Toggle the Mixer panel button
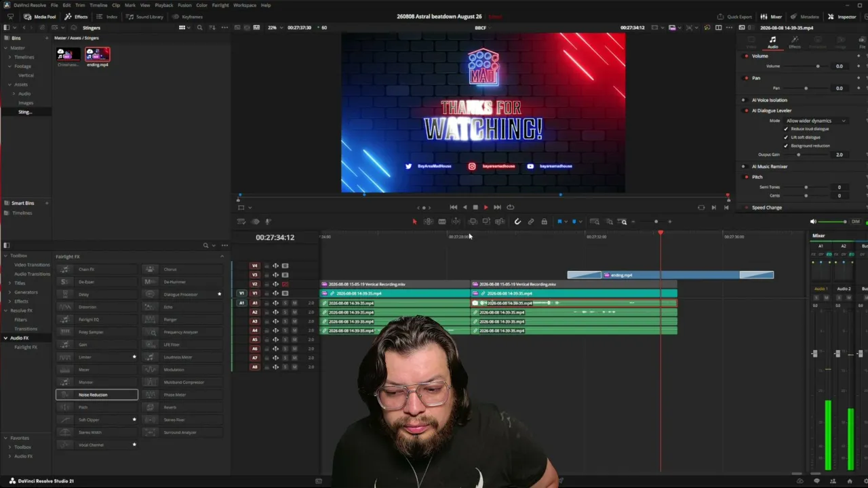The image size is (868, 488). (x=771, y=16)
